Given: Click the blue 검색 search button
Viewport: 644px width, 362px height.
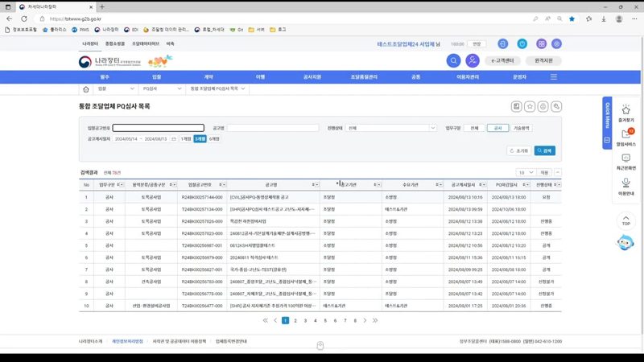Looking at the screenshot, I should point(545,151).
